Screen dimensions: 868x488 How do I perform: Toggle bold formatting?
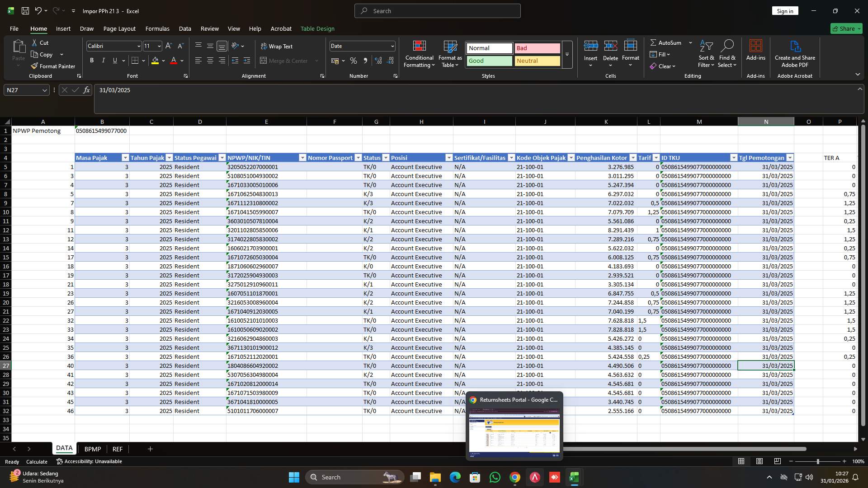(x=91, y=60)
